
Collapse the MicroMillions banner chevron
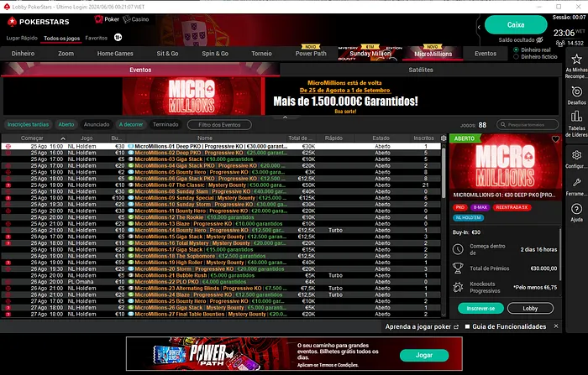coord(285,117)
